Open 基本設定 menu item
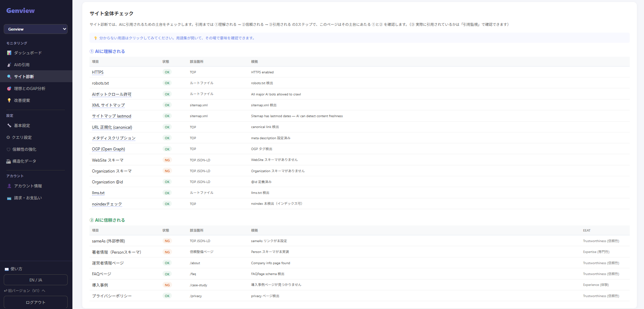This screenshot has height=309, width=644. click(x=36, y=126)
